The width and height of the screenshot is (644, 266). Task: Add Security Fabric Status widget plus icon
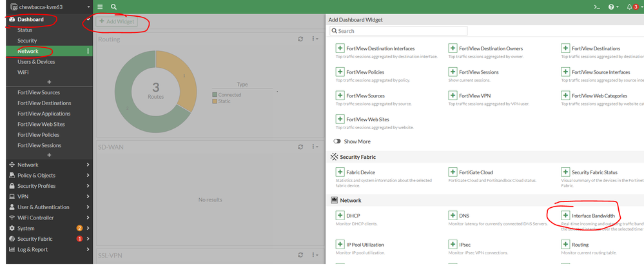point(565,172)
